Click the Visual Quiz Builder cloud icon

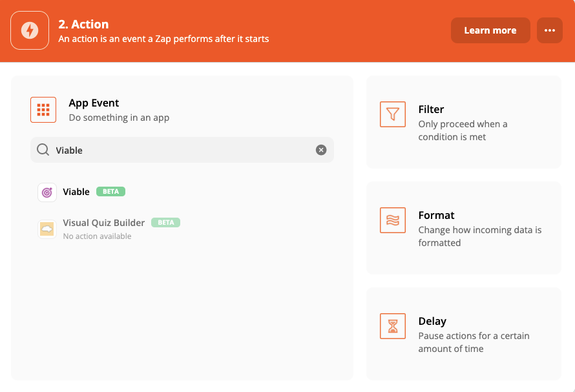coord(47,229)
